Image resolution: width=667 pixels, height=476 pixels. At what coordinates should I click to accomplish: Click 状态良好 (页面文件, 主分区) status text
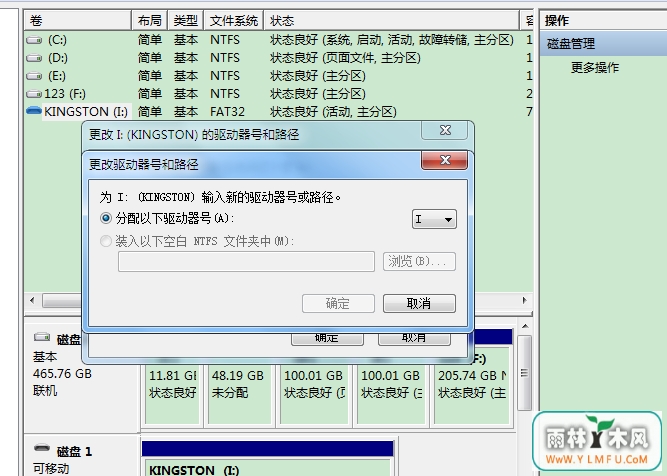[345, 58]
